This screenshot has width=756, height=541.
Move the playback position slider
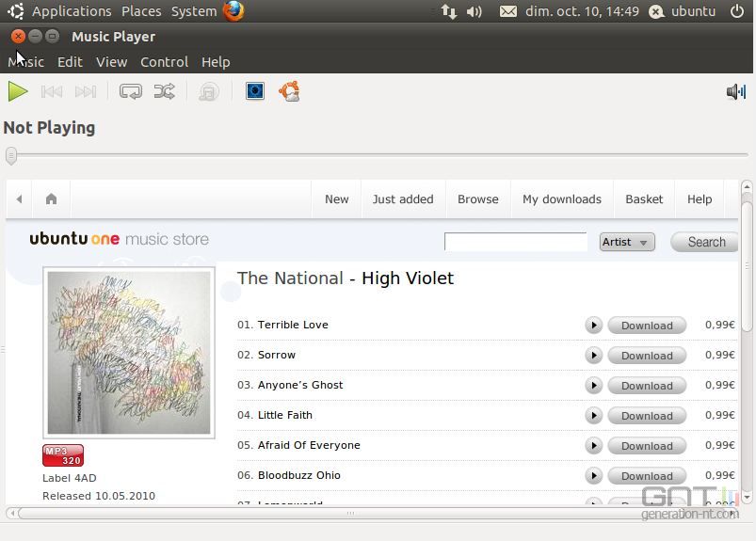tap(11, 155)
